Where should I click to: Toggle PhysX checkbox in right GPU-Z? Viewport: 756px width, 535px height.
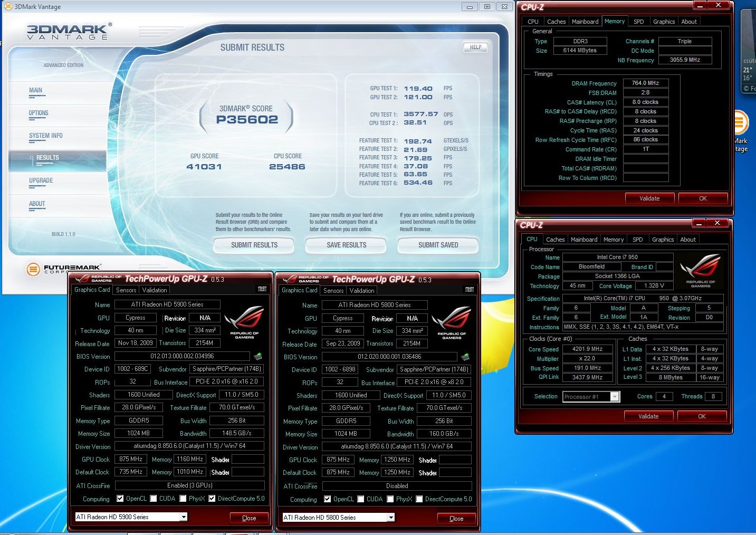tap(390, 499)
